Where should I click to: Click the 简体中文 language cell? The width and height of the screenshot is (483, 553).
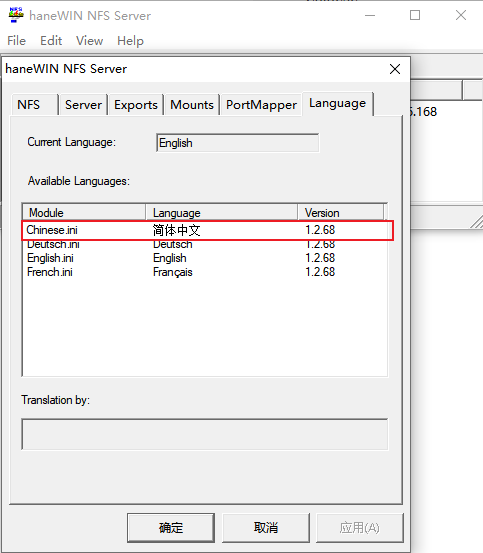177,230
